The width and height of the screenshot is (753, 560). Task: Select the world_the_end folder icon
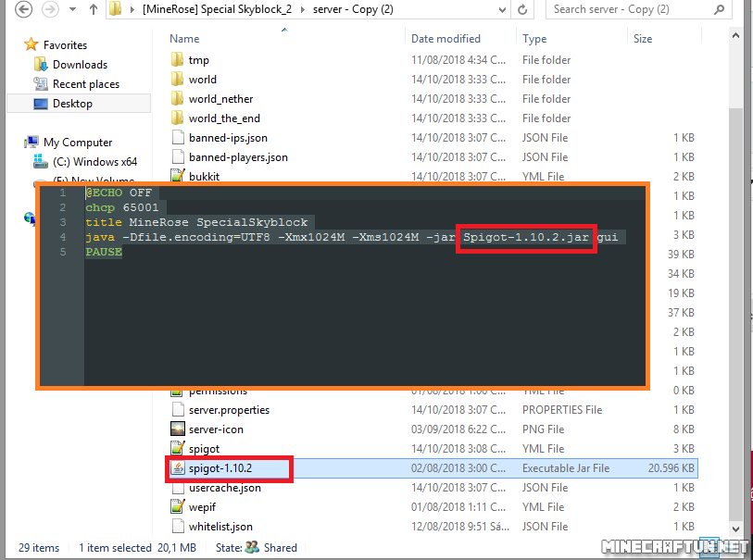(x=177, y=118)
